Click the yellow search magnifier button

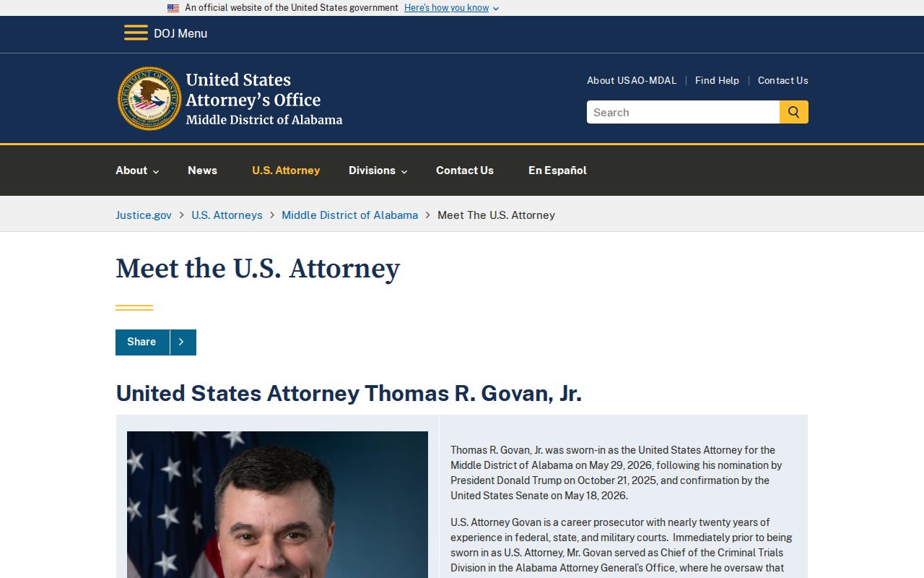tap(794, 112)
